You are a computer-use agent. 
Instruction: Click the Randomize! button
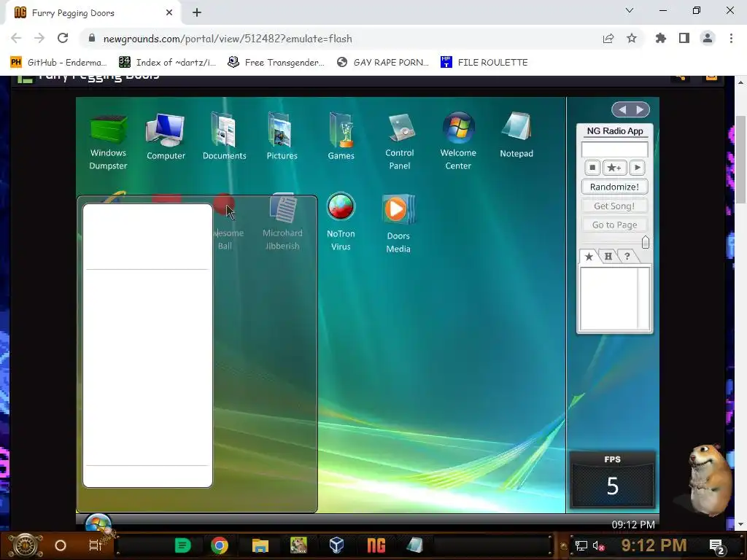(x=614, y=187)
